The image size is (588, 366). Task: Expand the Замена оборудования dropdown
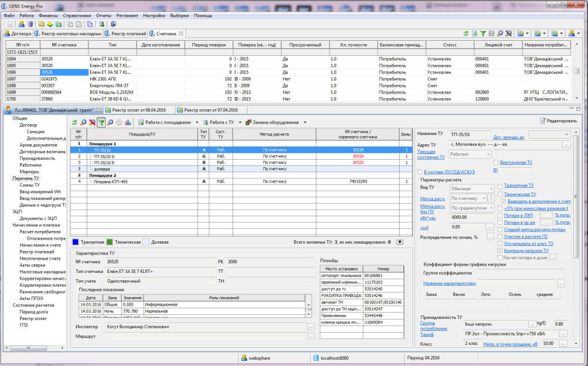point(276,122)
